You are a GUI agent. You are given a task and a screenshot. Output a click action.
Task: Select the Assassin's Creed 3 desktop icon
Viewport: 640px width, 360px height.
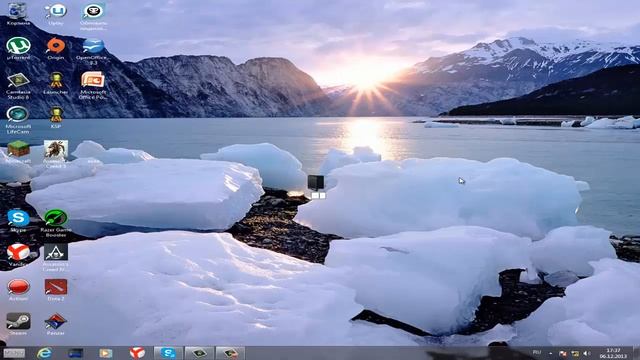point(56,154)
